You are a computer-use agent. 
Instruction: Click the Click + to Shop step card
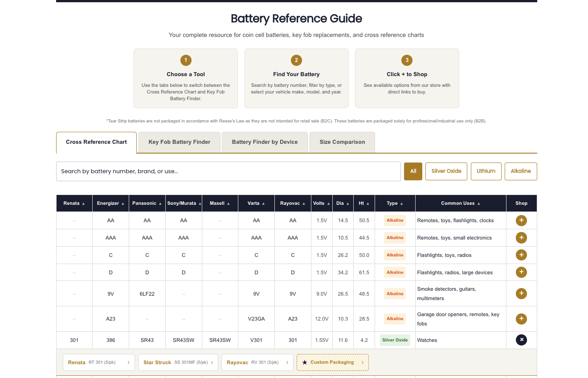407,78
